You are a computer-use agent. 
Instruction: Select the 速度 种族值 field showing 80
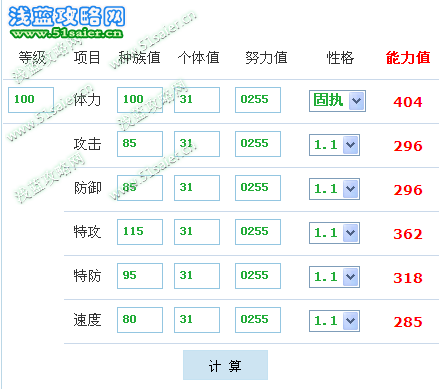tap(140, 320)
